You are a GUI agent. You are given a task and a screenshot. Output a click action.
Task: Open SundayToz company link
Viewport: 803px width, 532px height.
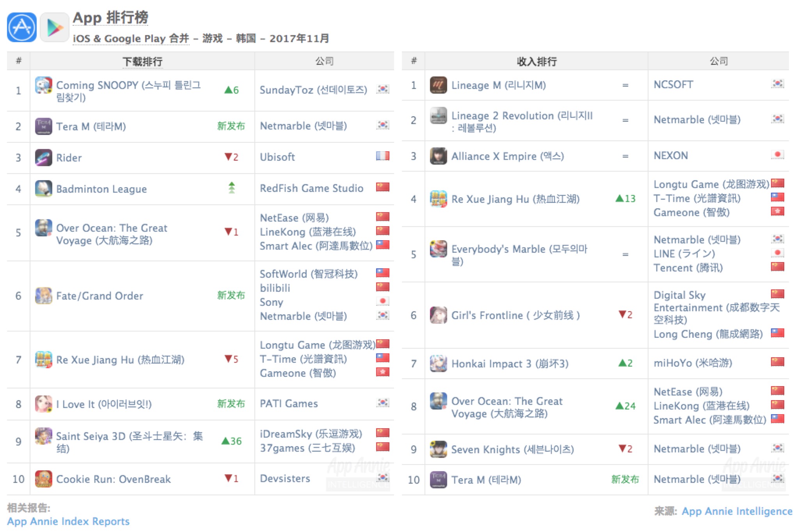[x=313, y=90]
